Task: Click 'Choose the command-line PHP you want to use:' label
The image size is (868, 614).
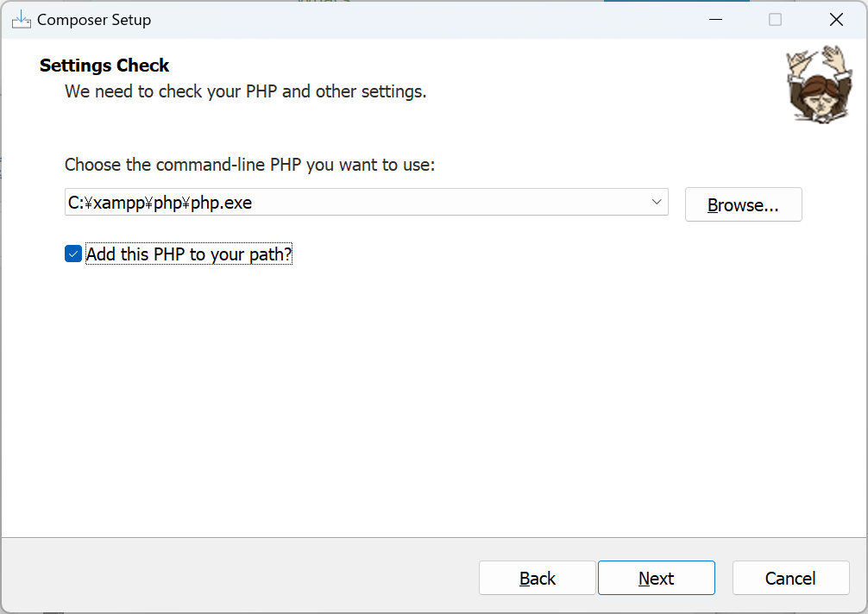Action: click(249, 165)
